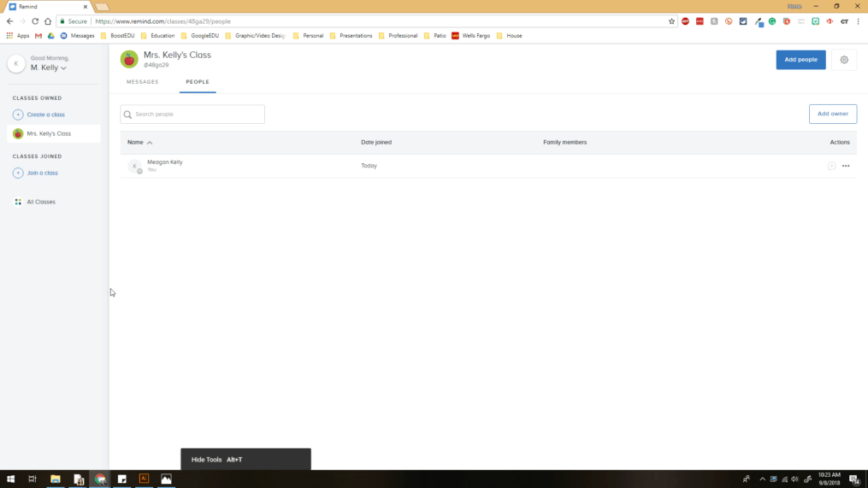Click the message circle icon in Meagan Kelly's row
868x488 pixels.
pyautogui.click(x=831, y=166)
